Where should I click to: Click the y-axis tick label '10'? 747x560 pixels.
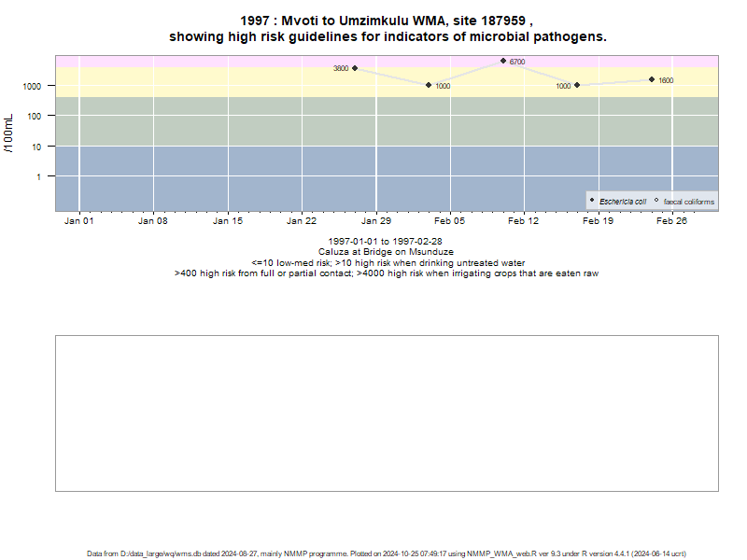click(36, 147)
